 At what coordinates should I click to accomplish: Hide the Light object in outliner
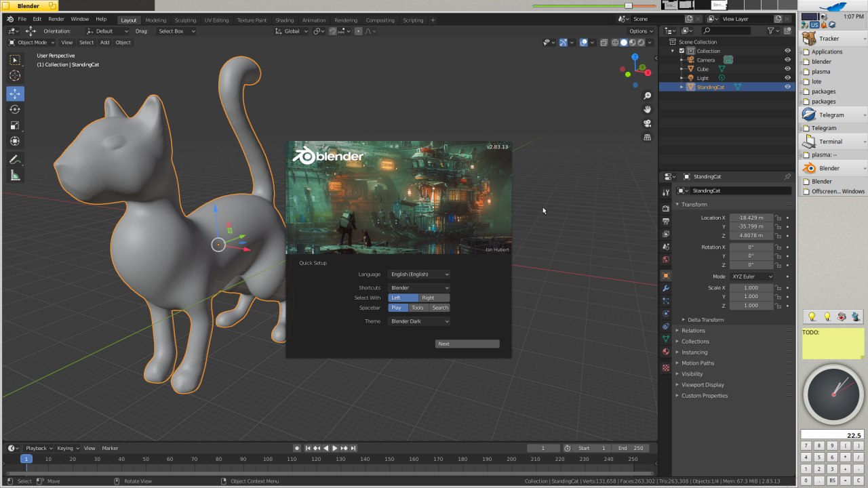coord(787,78)
